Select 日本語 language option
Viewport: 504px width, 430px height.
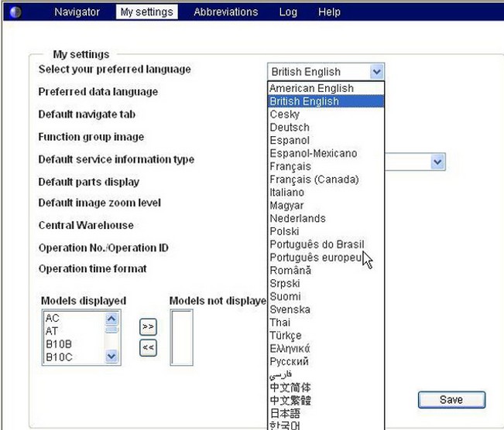(x=326, y=413)
